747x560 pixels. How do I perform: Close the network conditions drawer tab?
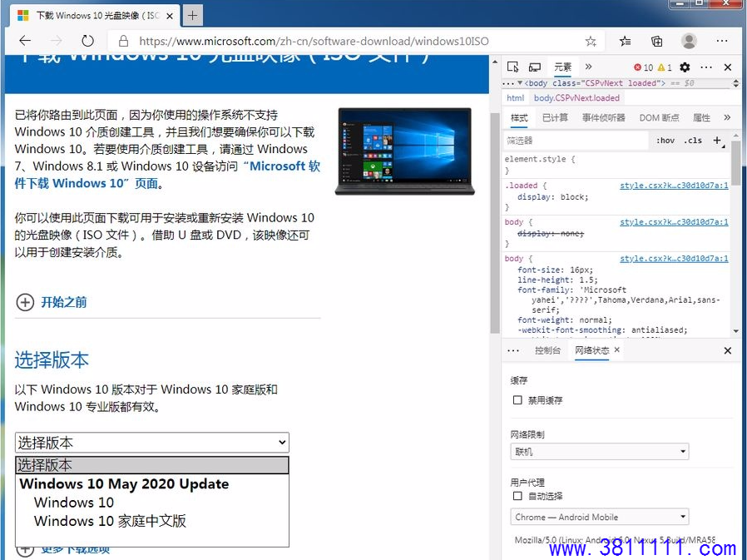click(x=617, y=349)
